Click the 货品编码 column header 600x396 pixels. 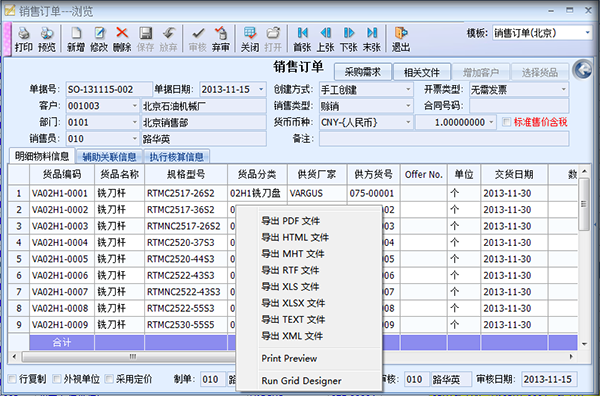pyautogui.click(x=62, y=175)
